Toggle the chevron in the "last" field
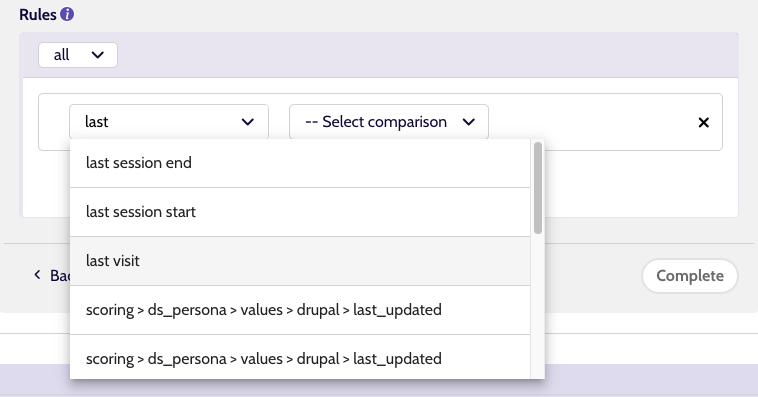 click(x=248, y=122)
